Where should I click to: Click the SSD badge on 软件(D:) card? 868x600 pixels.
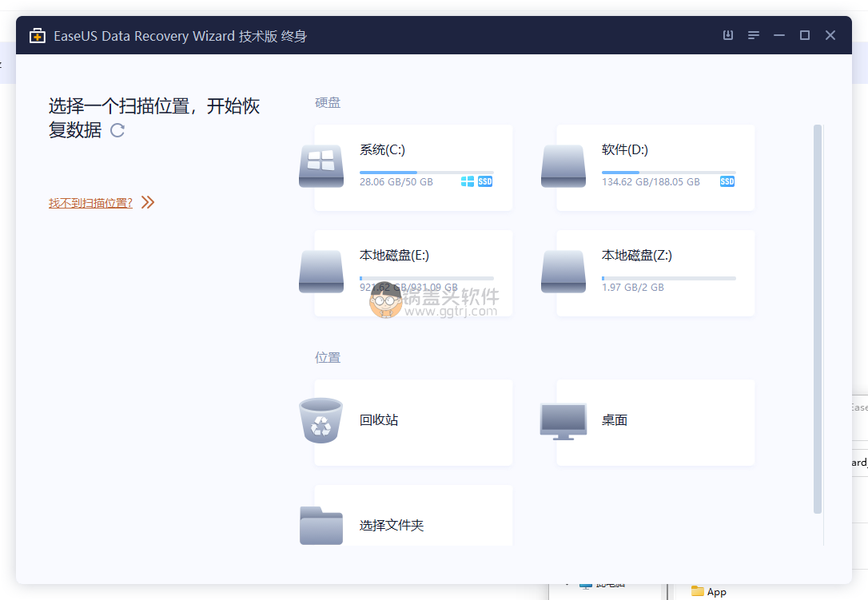(727, 181)
